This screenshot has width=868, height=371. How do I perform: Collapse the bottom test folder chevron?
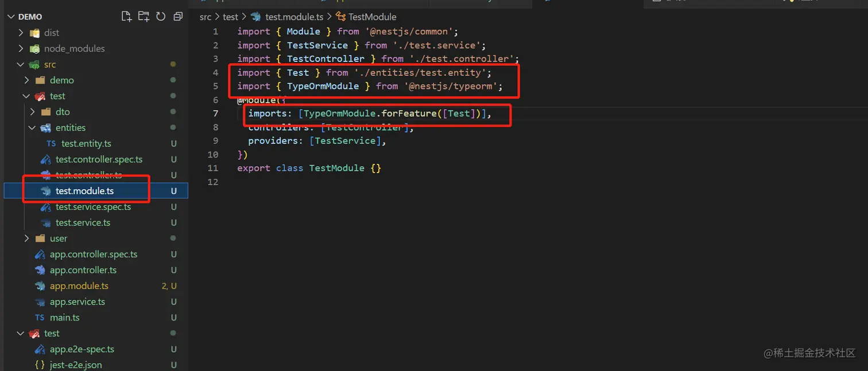(x=21, y=333)
